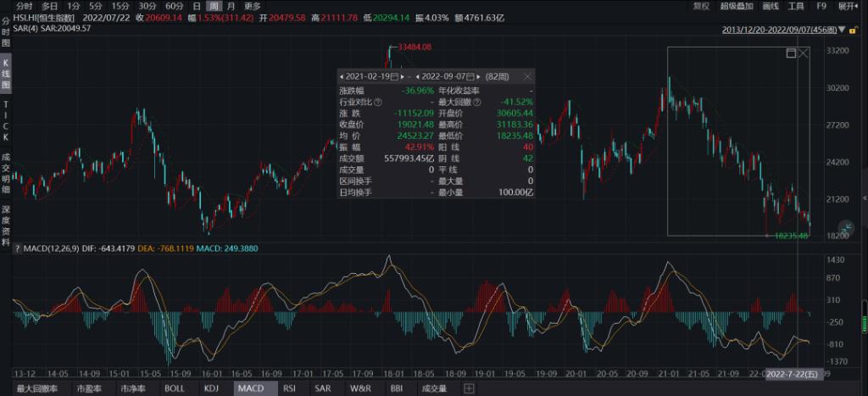Switch to the KDJ indicator tab
The image size is (868, 396).
[x=211, y=388]
